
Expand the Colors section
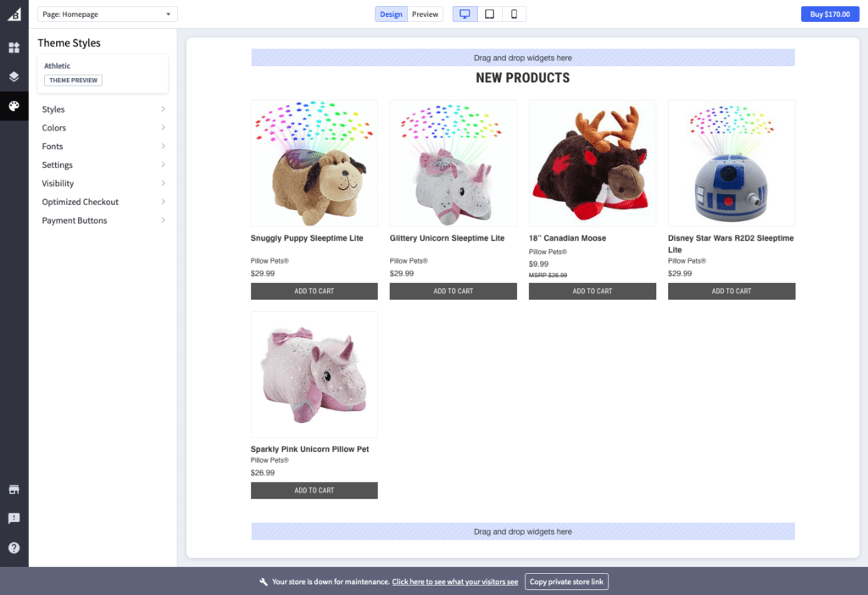(103, 127)
